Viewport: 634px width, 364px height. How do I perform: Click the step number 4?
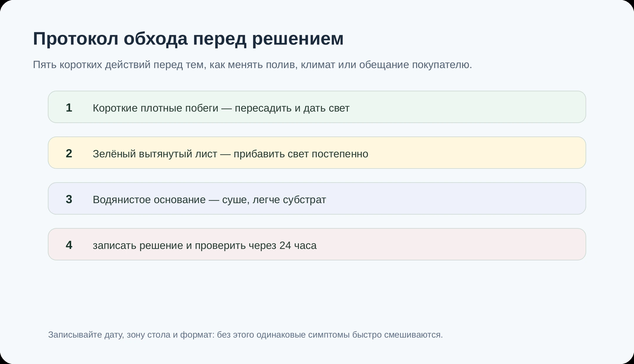click(x=69, y=245)
